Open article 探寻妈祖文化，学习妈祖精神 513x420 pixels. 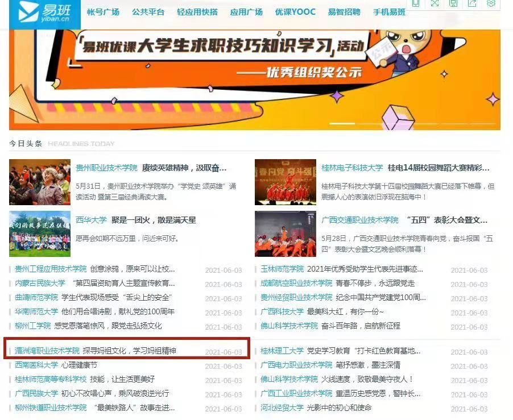click(x=130, y=351)
